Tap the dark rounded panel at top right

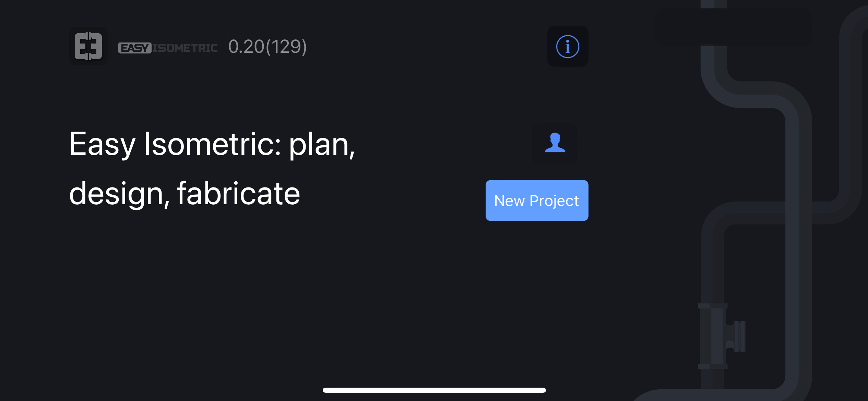(x=733, y=27)
